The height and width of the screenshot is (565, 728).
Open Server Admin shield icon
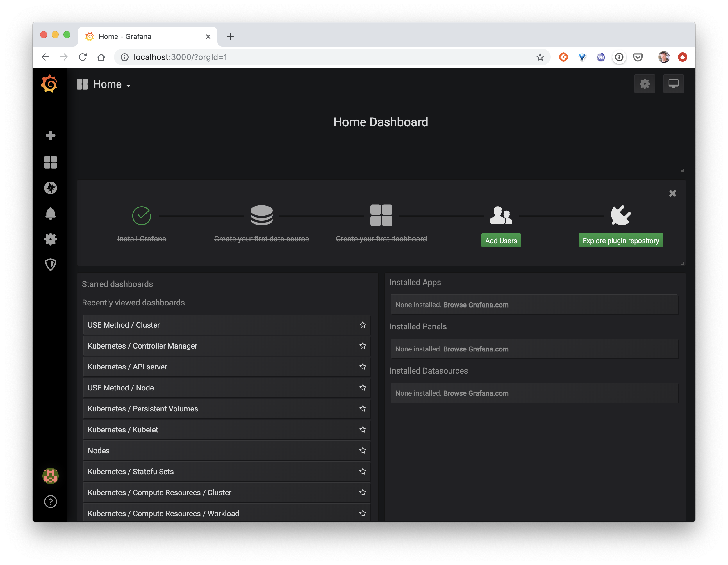[x=50, y=265]
